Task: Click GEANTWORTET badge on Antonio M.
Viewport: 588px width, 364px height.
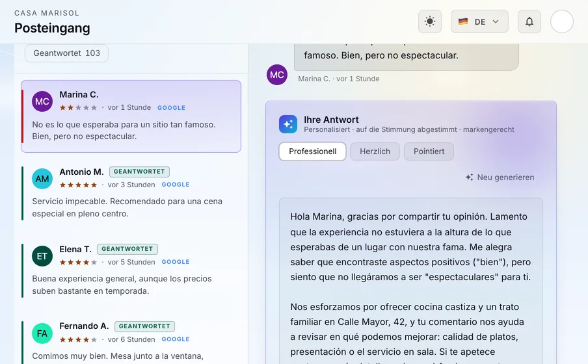Action: [139, 172]
